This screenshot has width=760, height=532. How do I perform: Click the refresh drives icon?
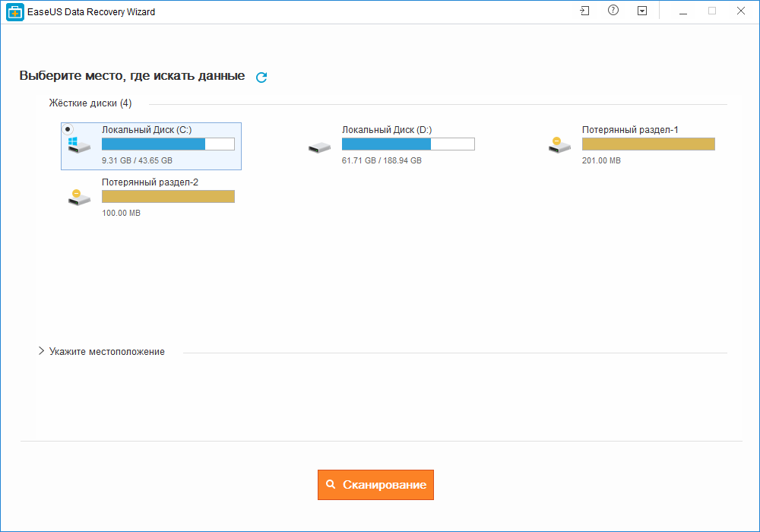click(x=261, y=77)
